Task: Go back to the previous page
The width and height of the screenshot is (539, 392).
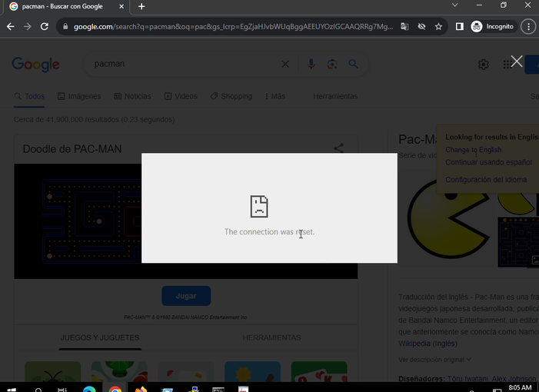Action: tap(10, 26)
